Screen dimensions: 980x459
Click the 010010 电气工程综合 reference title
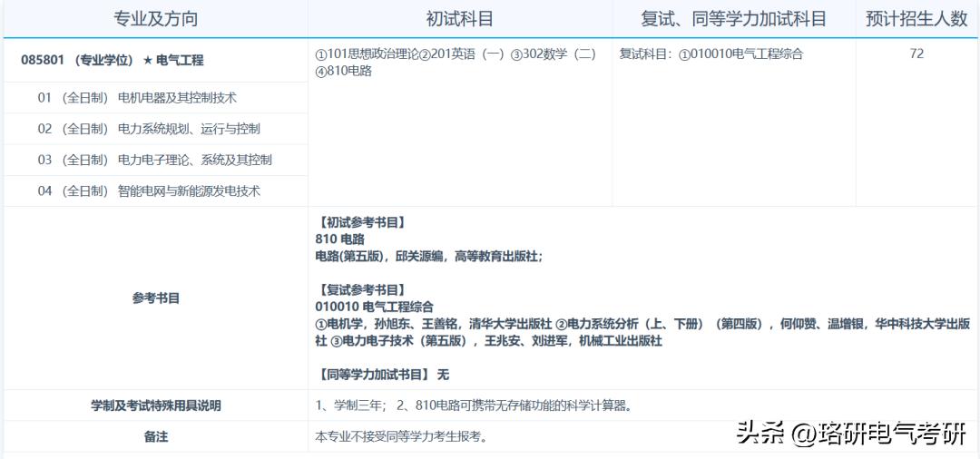coord(375,307)
